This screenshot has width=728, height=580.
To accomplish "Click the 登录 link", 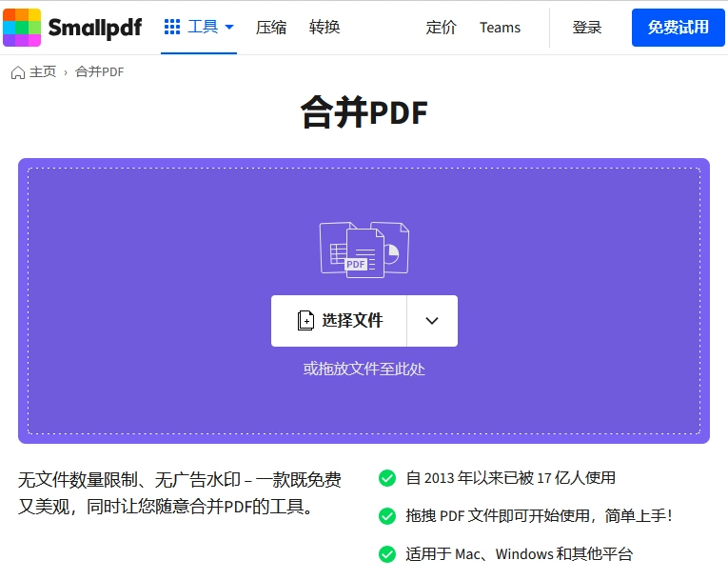I will pos(587,28).
